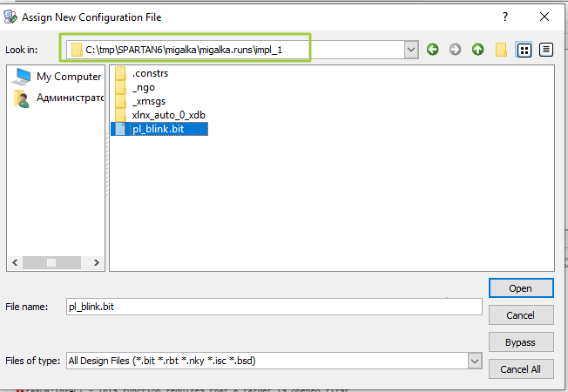Create a new folder icon

501,50
